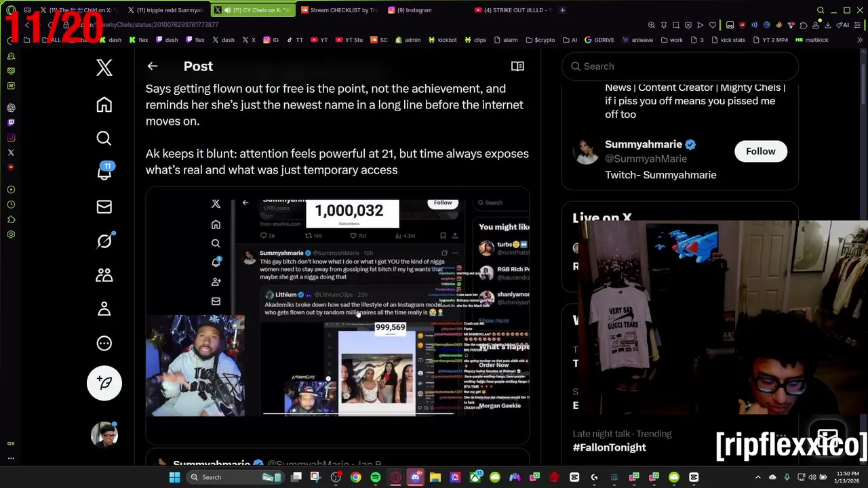
Task: Follow Summyahmarie
Action: click(760, 151)
